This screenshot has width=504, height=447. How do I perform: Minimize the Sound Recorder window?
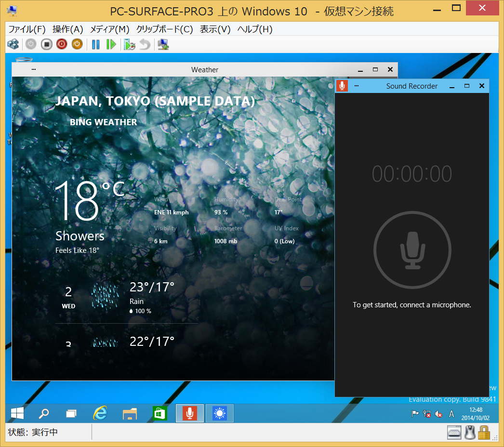tap(452, 86)
